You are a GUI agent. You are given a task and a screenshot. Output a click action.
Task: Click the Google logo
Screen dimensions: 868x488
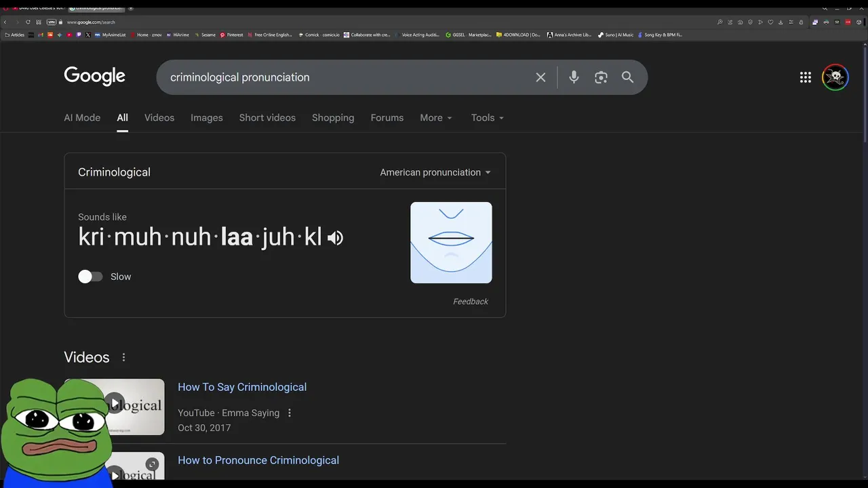coord(94,77)
